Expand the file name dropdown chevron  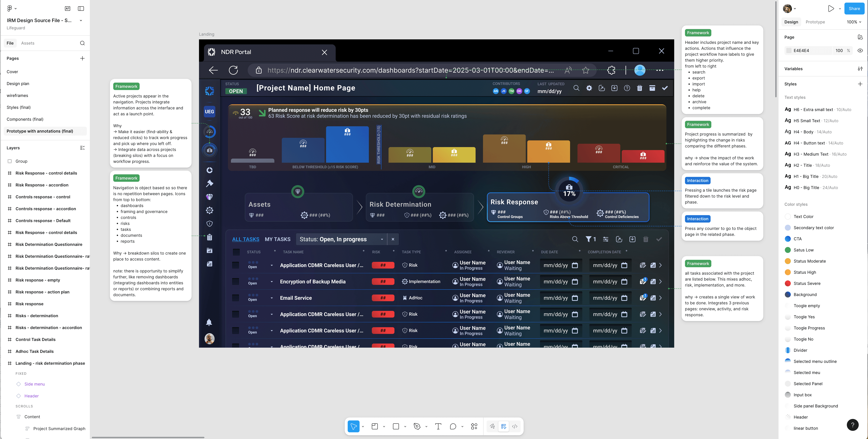tap(81, 21)
